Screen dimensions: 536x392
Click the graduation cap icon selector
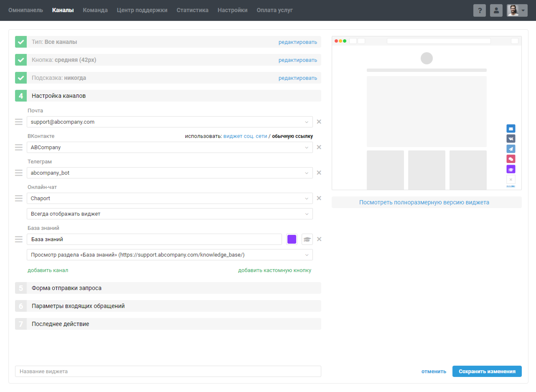307,239
